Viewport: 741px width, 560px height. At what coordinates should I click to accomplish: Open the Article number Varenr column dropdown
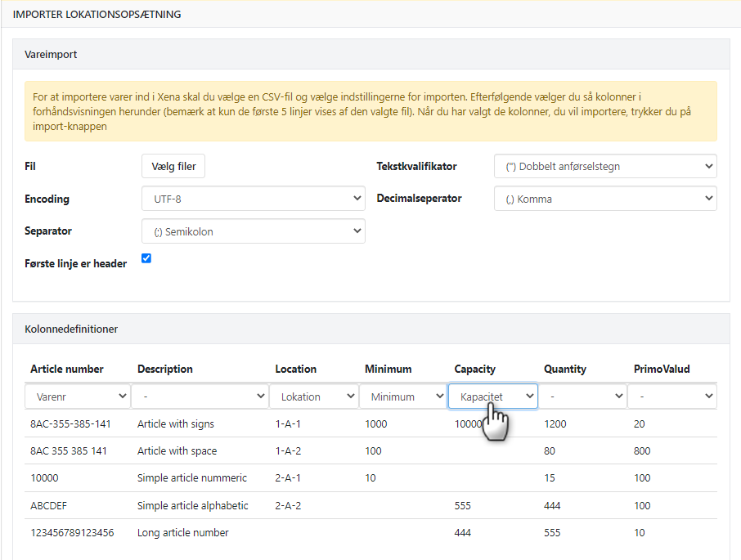point(78,396)
